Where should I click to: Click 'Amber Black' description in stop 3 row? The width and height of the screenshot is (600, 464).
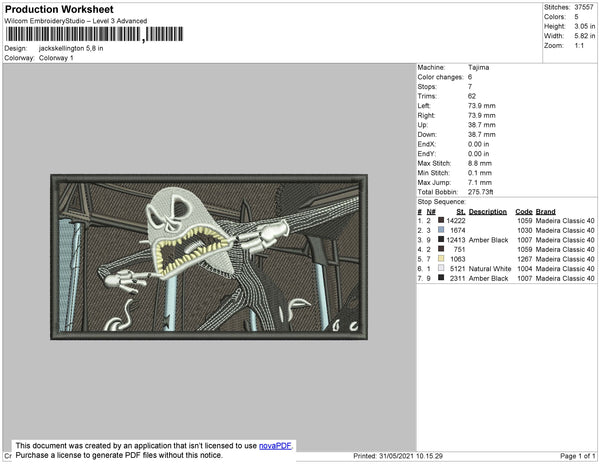point(488,240)
